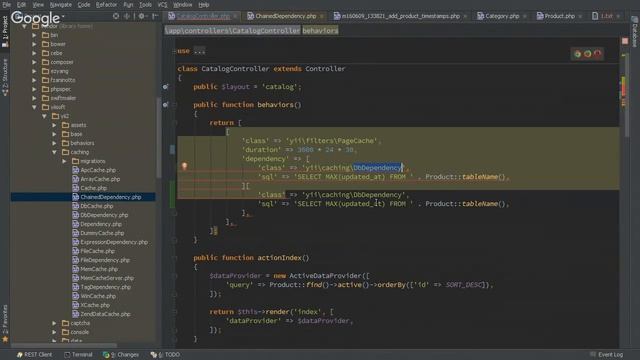
Task: Open page in Chrome browser icon
Action: click(578, 53)
